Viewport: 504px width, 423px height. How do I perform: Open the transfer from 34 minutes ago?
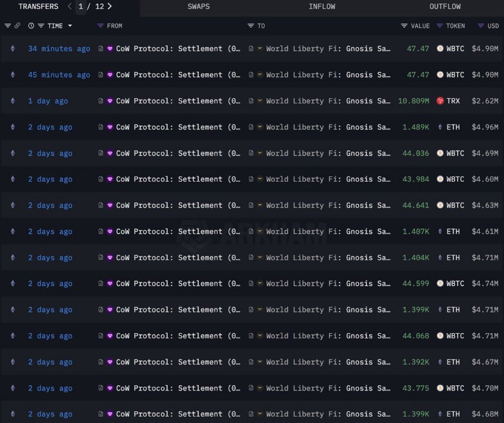[x=59, y=49]
